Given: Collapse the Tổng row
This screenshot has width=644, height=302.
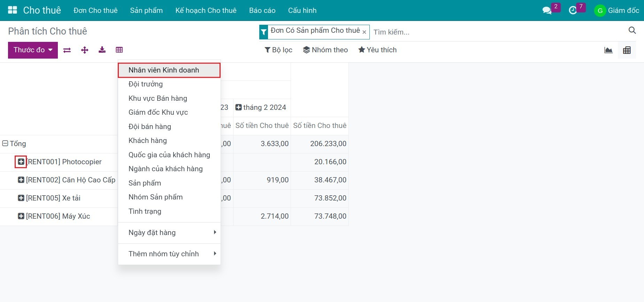Looking at the screenshot, I should click(5, 143).
